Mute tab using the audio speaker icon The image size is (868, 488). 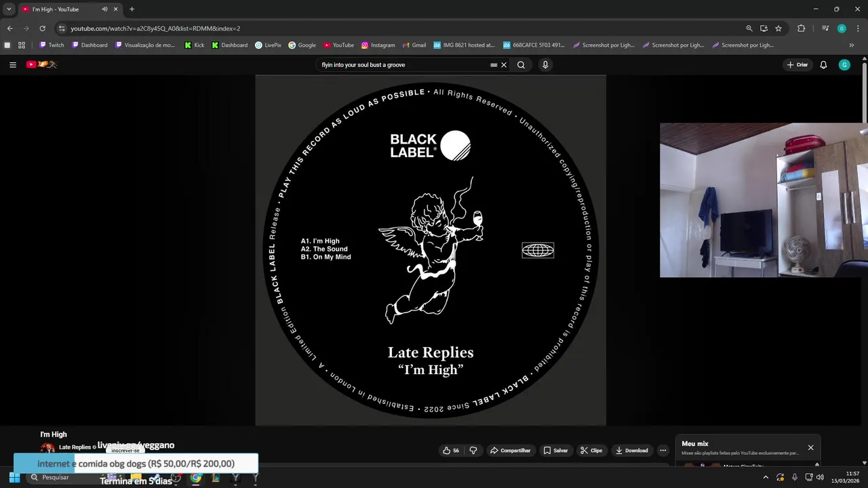tap(104, 9)
